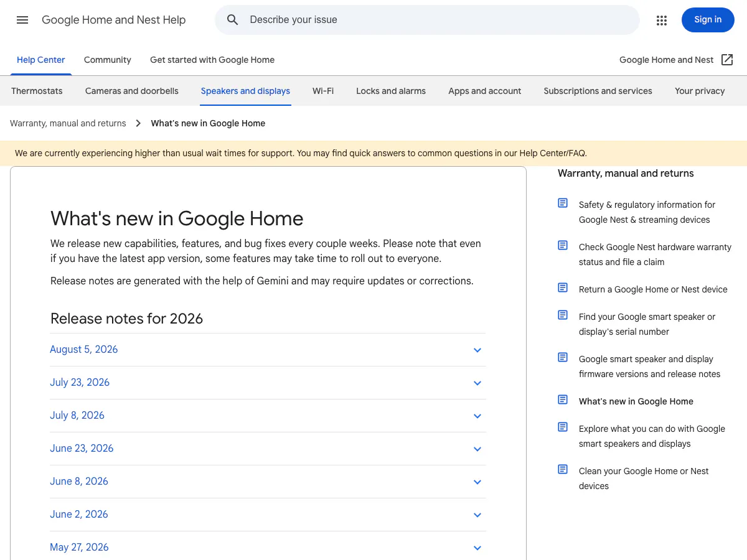The image size is (747, 560).
Task: Click article icon beside firmware versions and release notes
Action: (563, 357)
